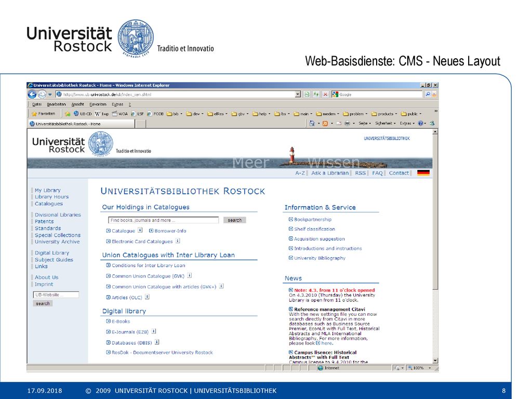Open the Borrower-Info link
Image resolution: width=532 pixels, height=399 pixels.
point(170,231)
